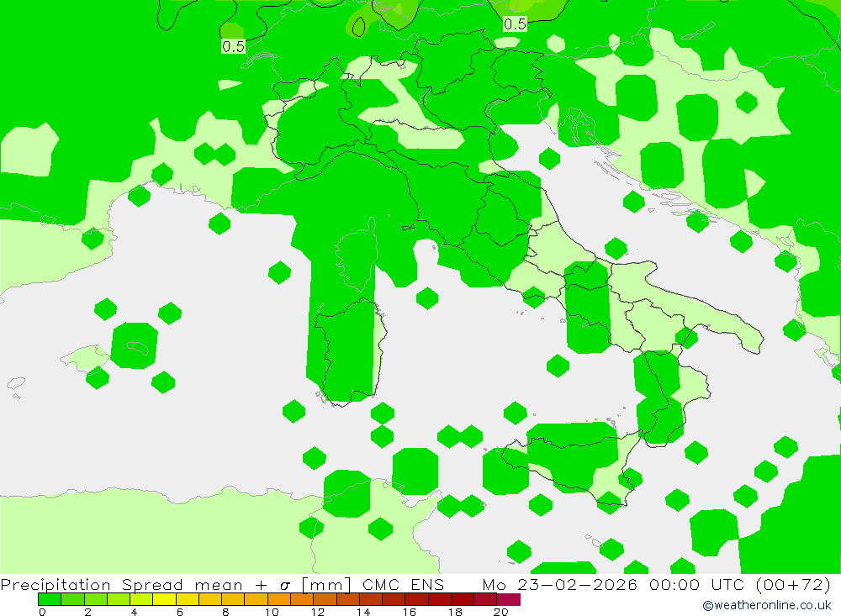Click the legend scale number '18'

[455, 612]
